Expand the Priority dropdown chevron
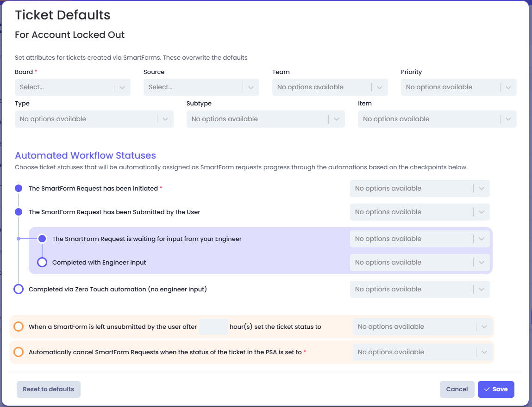 [x=508, y=87]
